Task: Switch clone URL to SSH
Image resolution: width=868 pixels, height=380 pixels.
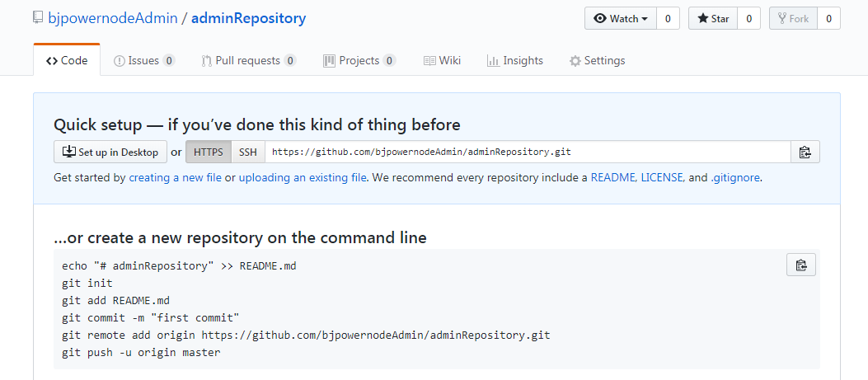Action: pos(248,152)
